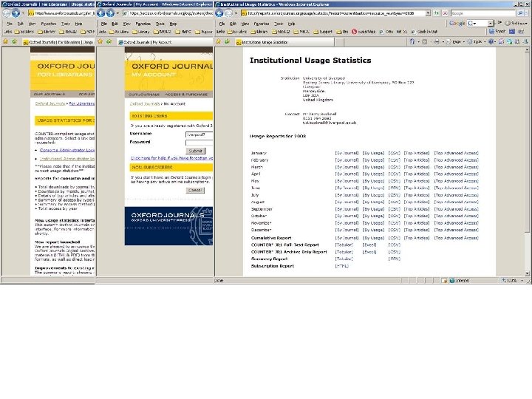Click Google search box in Usage Statistics window
This screenshot has width=532, height=399.
483,13
